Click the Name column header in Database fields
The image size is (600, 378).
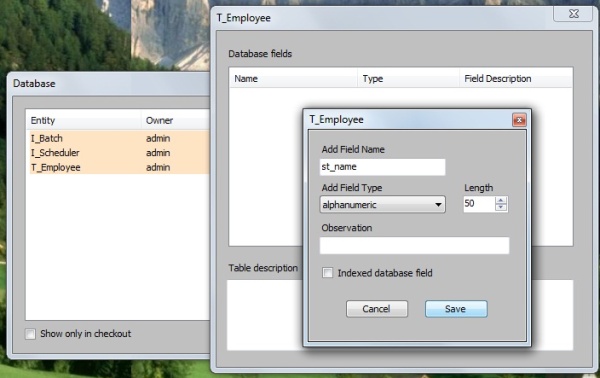[293, 78]
